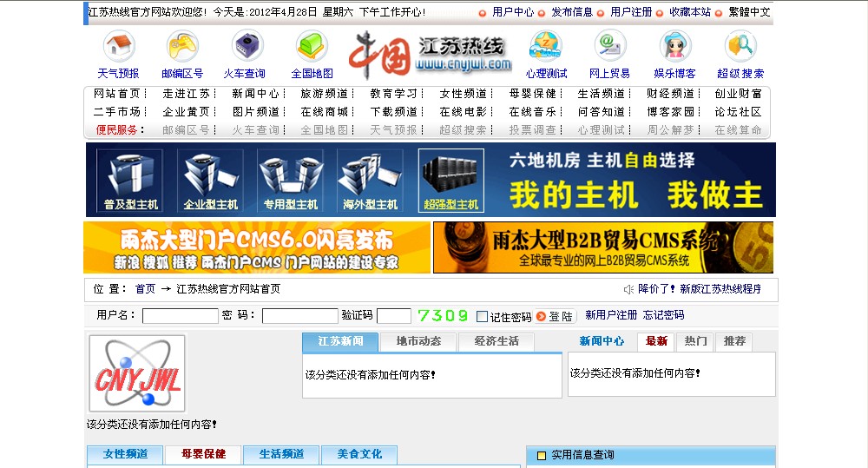Focus the 验证码 input field

coord(394,316)
